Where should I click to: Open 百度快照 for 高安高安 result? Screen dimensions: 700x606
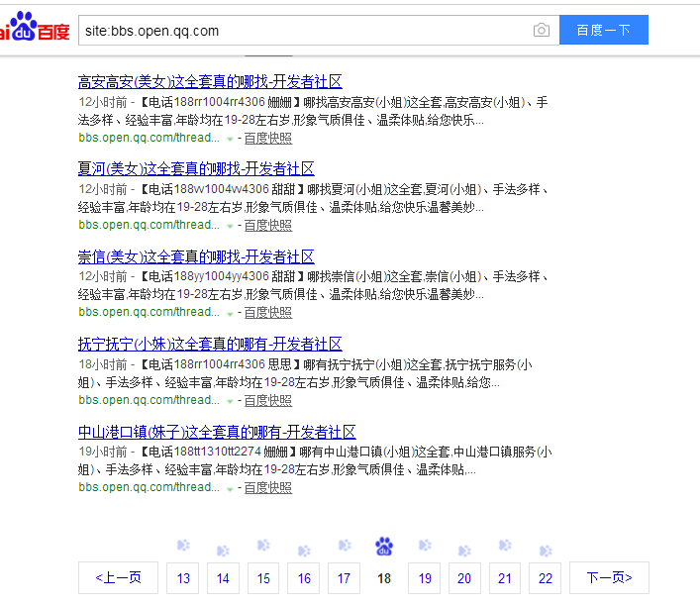[x=268, y=138]
